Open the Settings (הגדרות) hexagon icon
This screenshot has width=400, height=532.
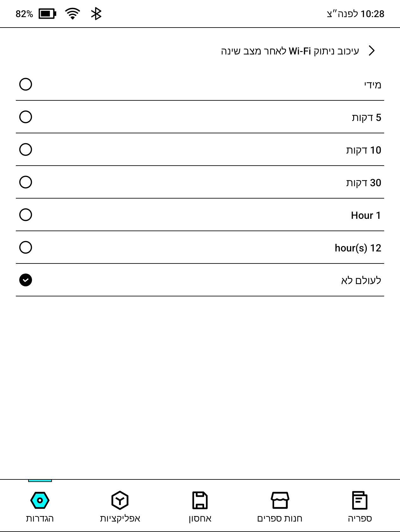[x=40, y=501]
